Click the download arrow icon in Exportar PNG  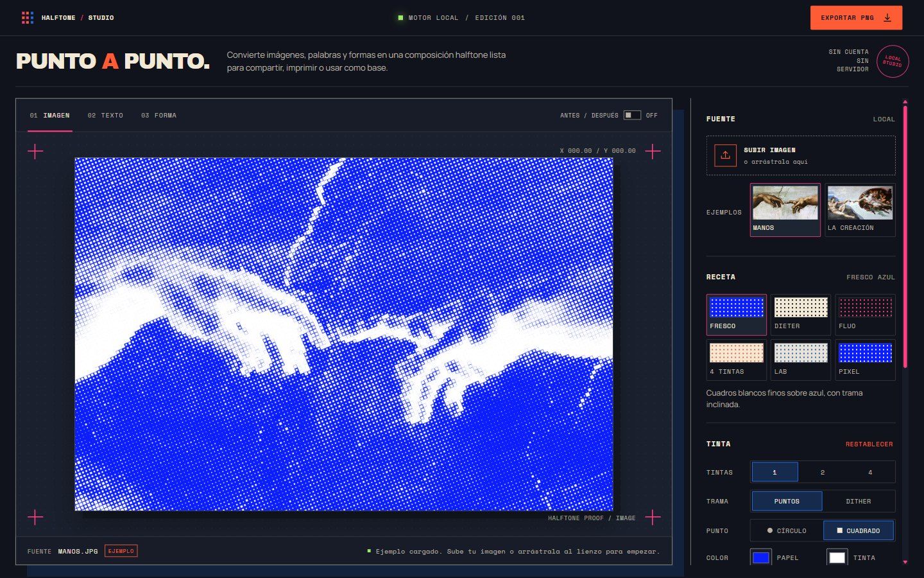(x=887, y=18)
